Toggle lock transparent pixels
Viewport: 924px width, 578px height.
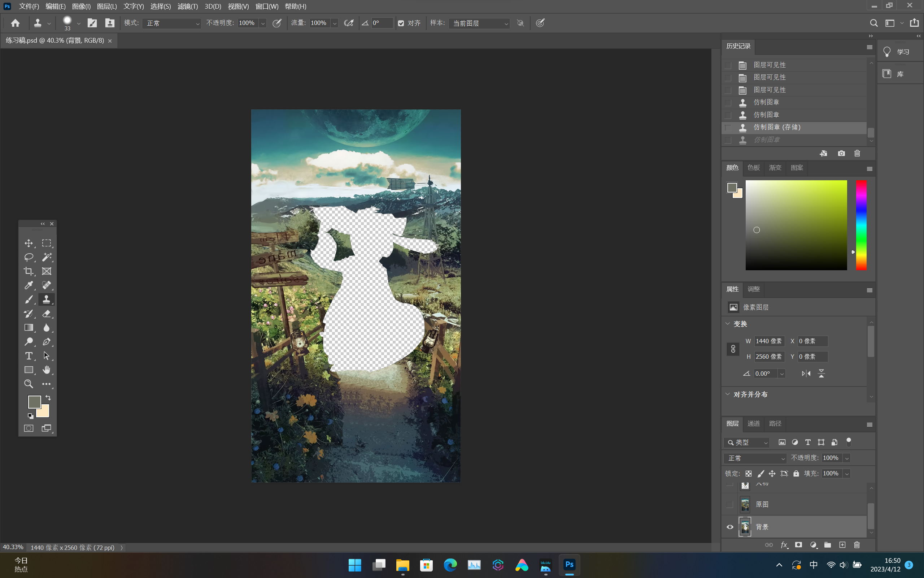click(748, 474)
